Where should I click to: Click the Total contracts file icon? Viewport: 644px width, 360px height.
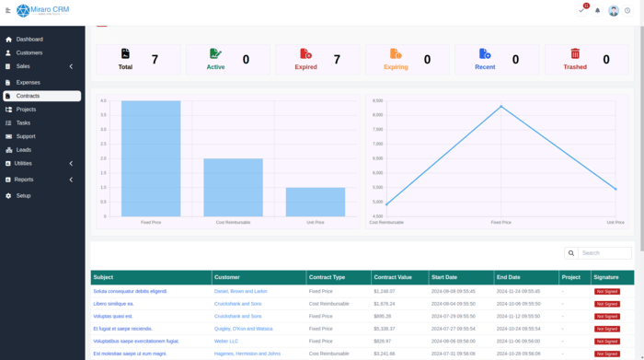[x=125, y=53]
